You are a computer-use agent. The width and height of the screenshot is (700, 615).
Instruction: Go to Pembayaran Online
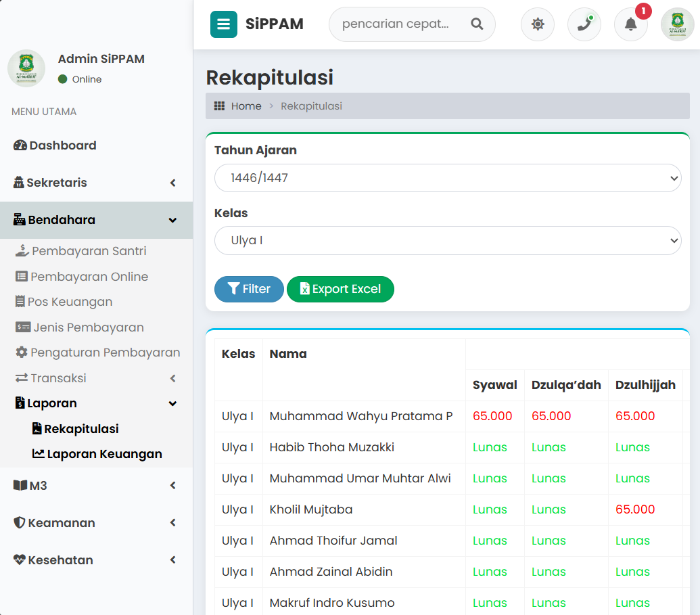click(x=89, y=277)
